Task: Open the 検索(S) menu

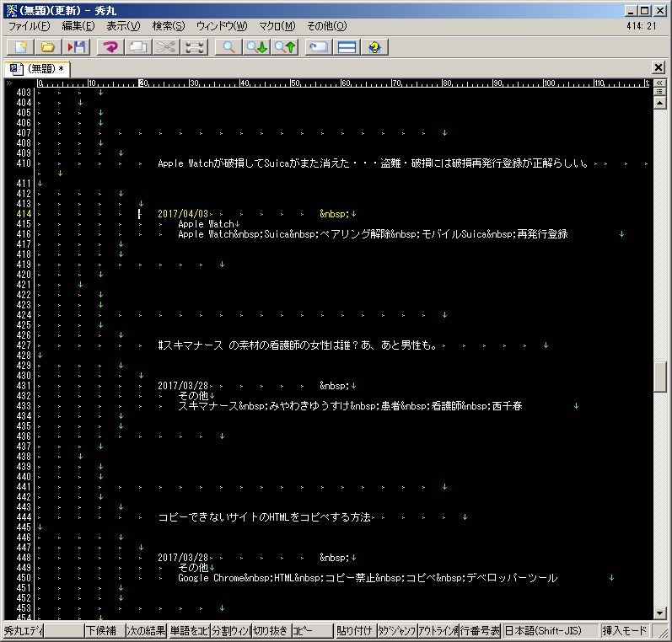Action: pos(169,26)
